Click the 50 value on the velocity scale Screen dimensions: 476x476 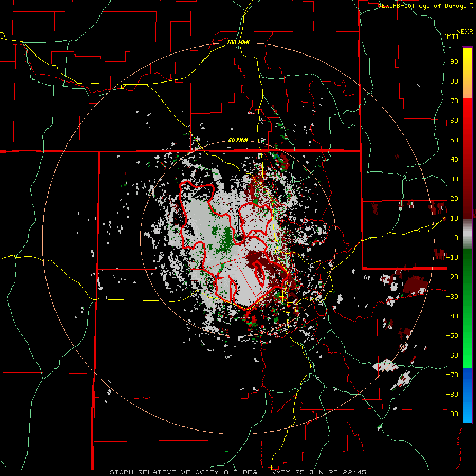[454, 140]
